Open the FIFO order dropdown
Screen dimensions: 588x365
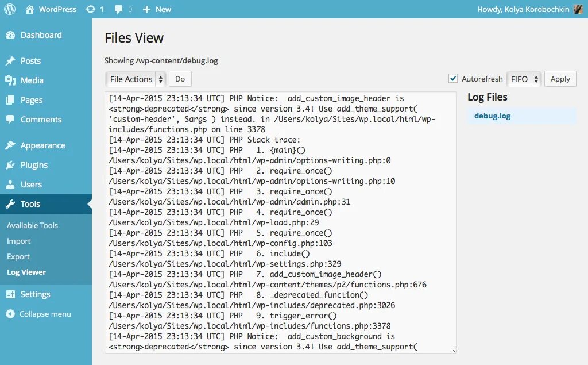pos(524,79)
